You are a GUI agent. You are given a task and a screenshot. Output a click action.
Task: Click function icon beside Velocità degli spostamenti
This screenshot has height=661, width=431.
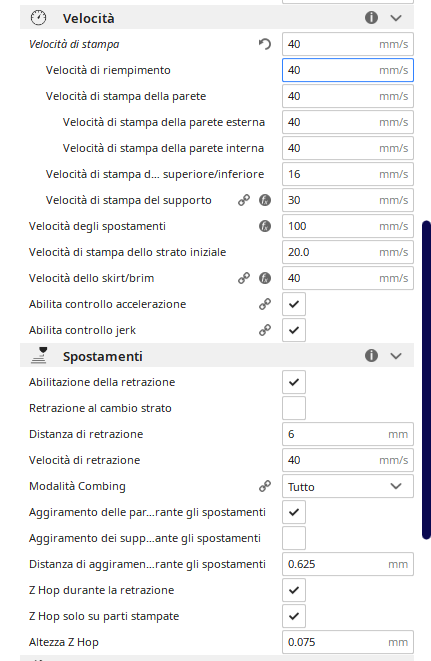click(x=265, y=226)
